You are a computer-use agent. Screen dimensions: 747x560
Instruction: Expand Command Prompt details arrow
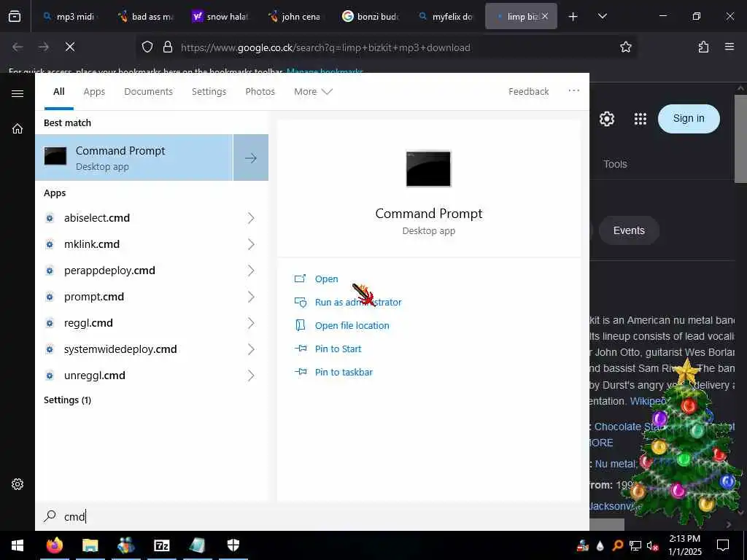pyautogui.click(x=251, y=157)
